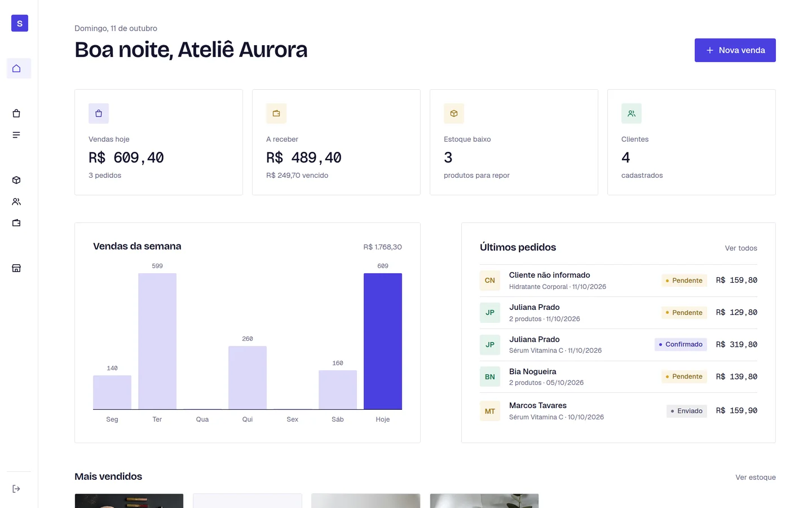The image size is (812, 508).
Task: Open the people clients icon in sidebar
Action: [16, 202]
